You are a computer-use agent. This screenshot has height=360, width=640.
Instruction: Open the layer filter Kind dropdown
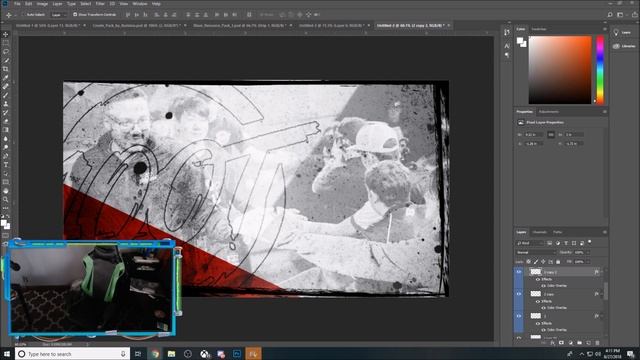(x=530, y=243)
